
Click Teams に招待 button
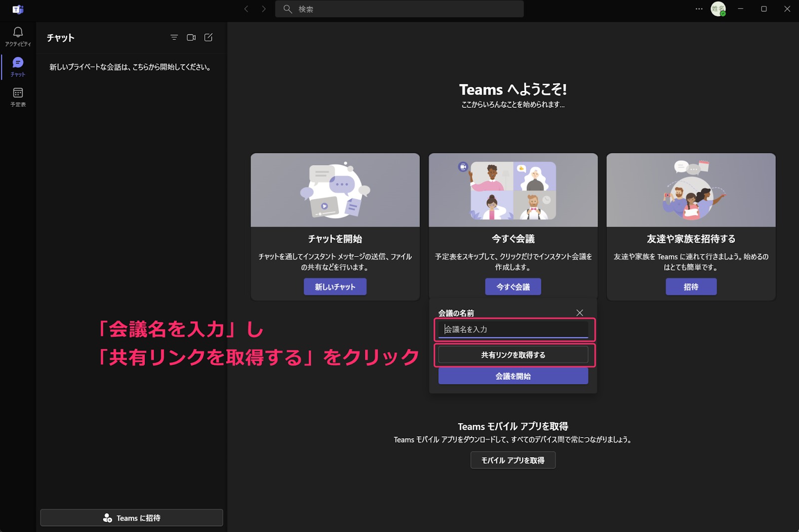pyautogui.click(x=132, y=518)
